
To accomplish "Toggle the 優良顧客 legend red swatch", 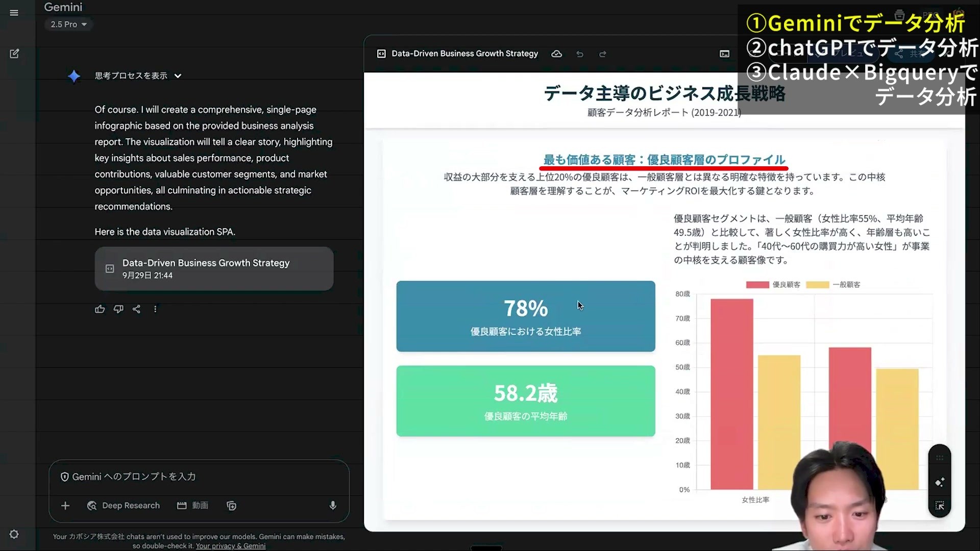I will pyautogui.click(x=757, y=285).
